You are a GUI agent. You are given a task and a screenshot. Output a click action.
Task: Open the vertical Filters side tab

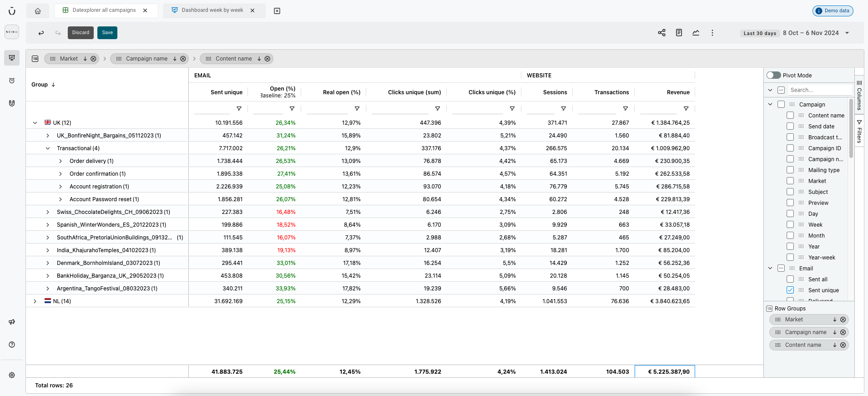(859, 132)
